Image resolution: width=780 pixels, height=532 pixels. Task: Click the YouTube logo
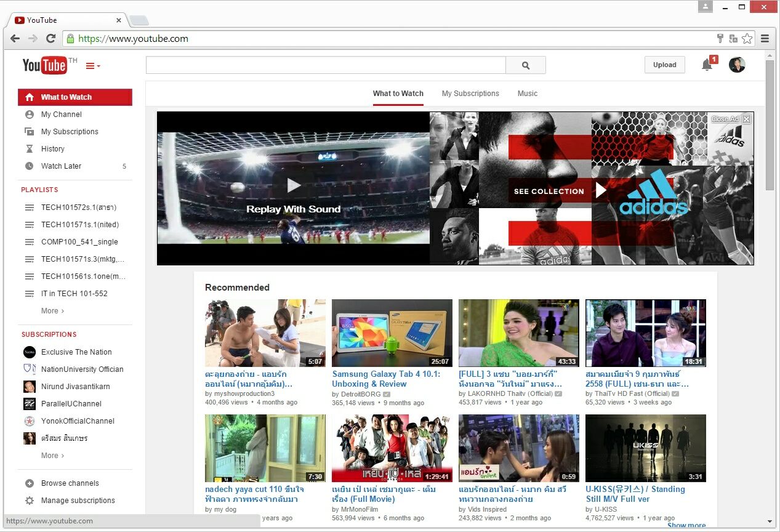45,65
